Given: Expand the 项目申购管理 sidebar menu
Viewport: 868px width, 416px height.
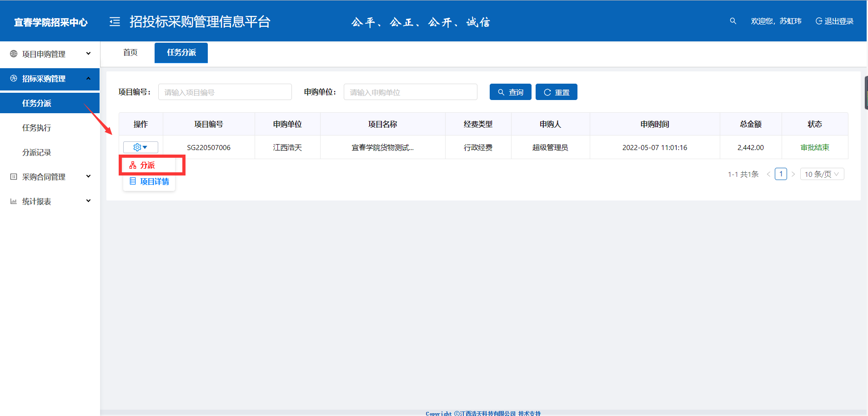Looking at the screenshot, I should (x=50, y=54).
